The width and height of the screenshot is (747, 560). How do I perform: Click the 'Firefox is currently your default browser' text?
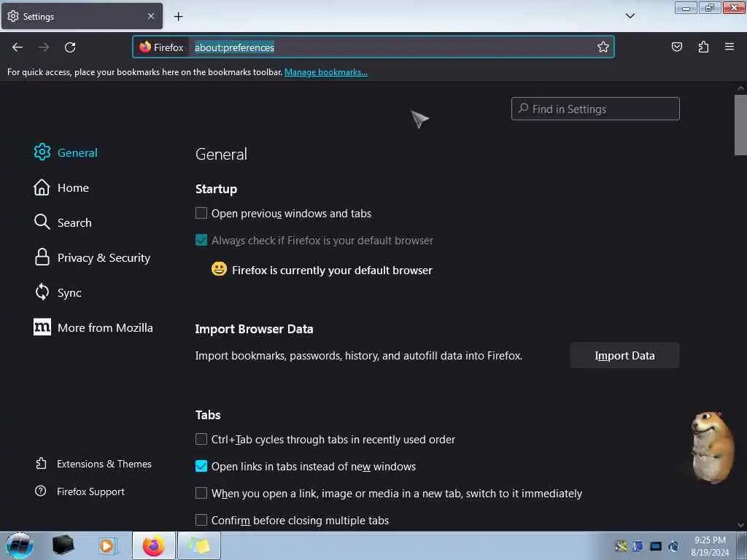332,270
